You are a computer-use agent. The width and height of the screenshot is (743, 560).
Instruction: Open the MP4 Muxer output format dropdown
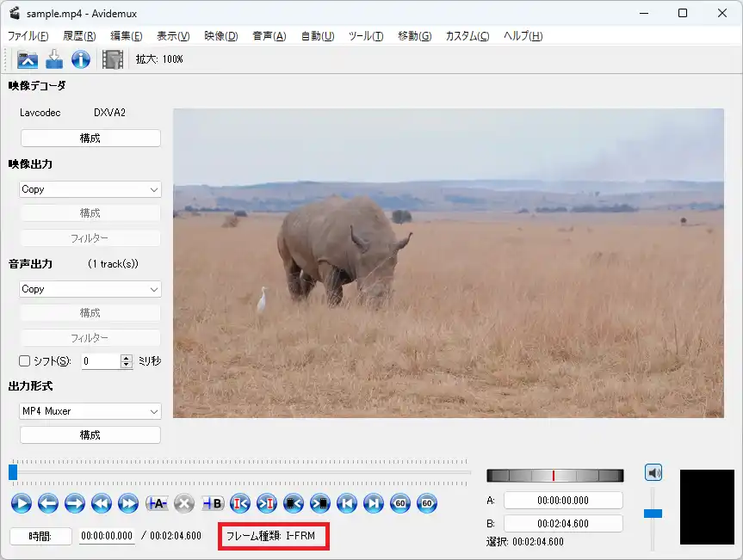click(90, 411)
